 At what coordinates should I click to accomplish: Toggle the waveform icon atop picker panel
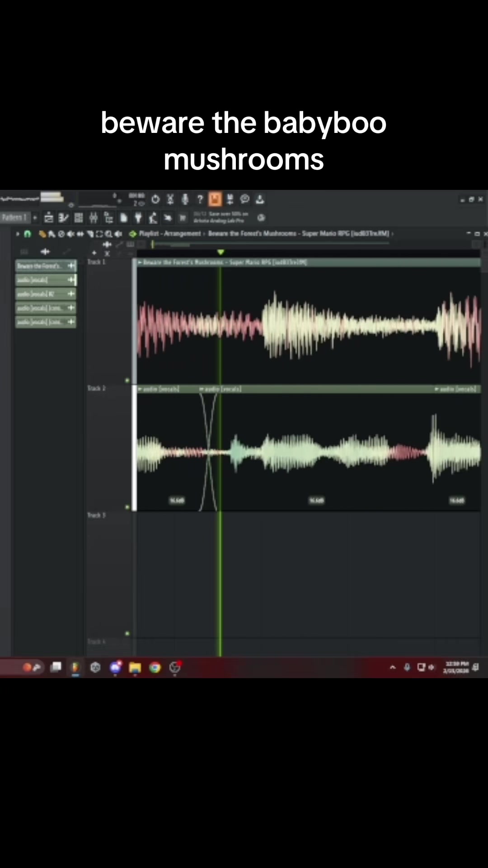pyautogui.click(x=45, y=252)
